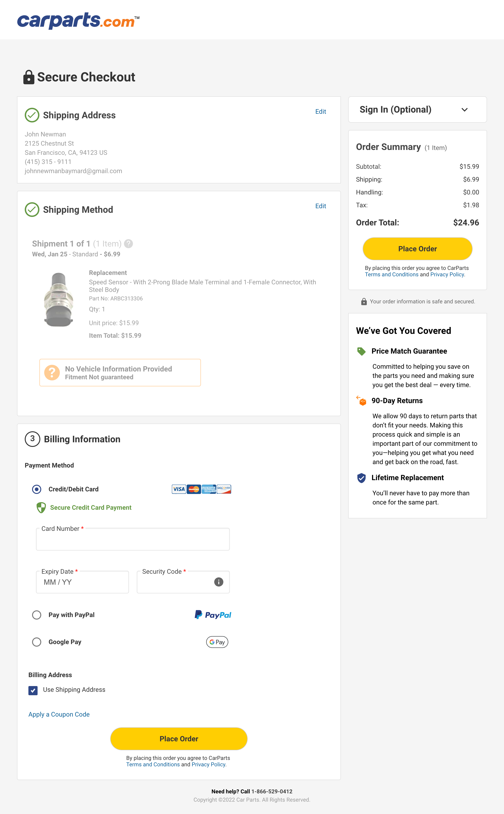
Task: Click the Secure Credit Card Payment shield icon
Action: 41,508
